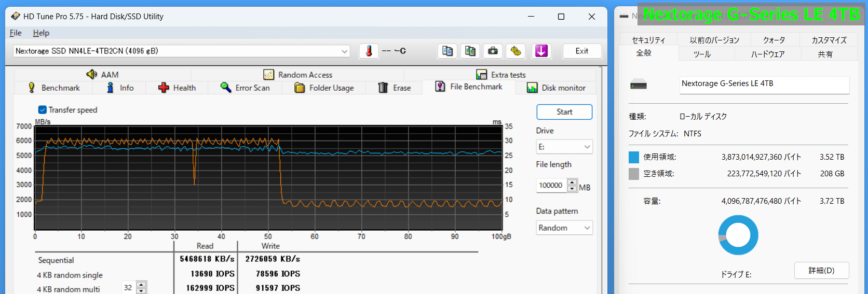Click the Exit button

582,51
